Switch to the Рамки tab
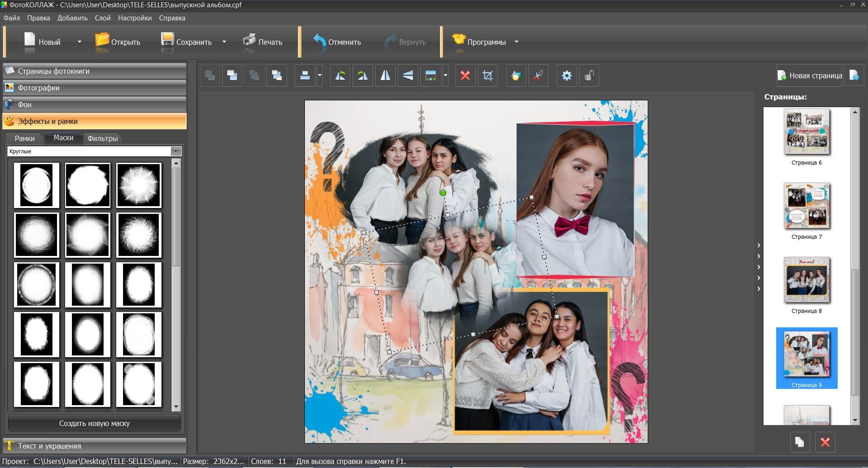The height and width of the screenshot is (468, 868). point(24,138)
